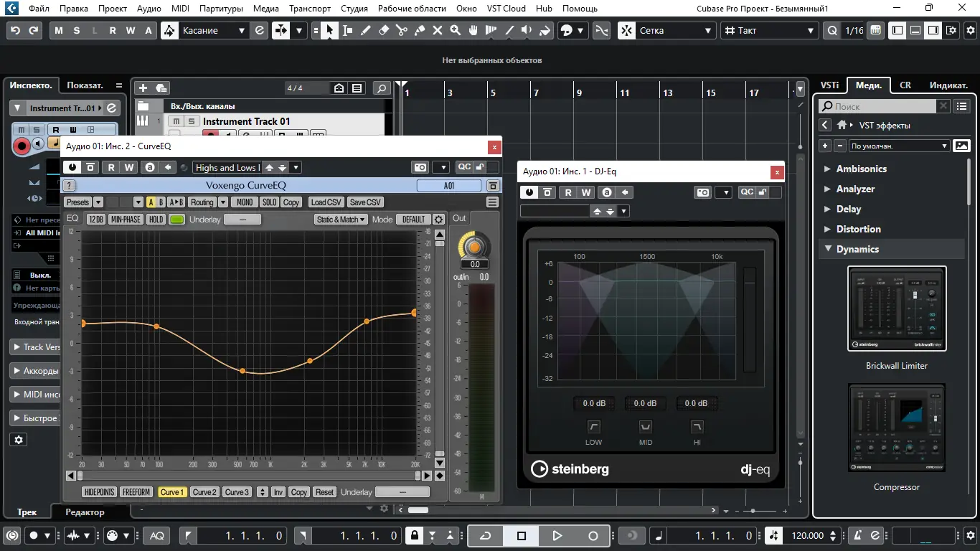Switch to the VSTi tab
Image resolution: width=980 pixels, height=551 pixels.
pyautogui.click(x=830, y=85)
